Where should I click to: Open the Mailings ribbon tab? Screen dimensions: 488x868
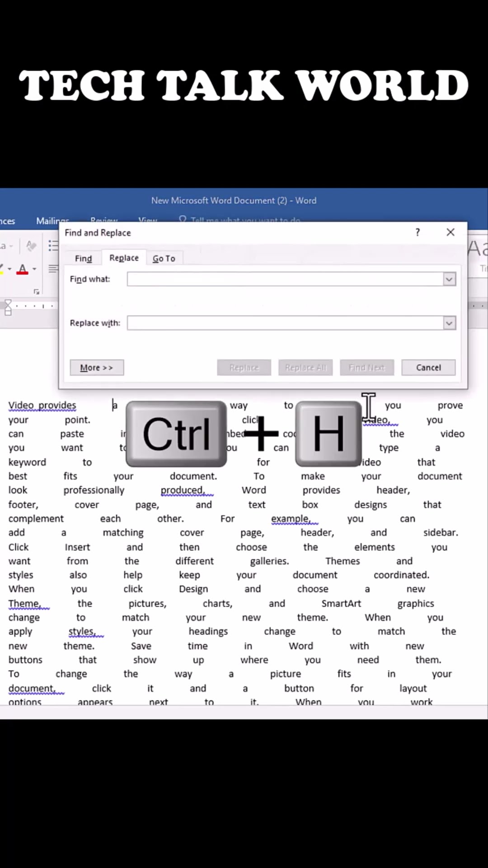[52, 221]
